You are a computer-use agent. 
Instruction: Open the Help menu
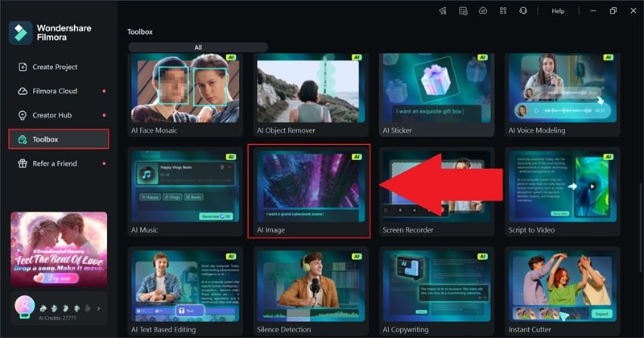point(558,11)
